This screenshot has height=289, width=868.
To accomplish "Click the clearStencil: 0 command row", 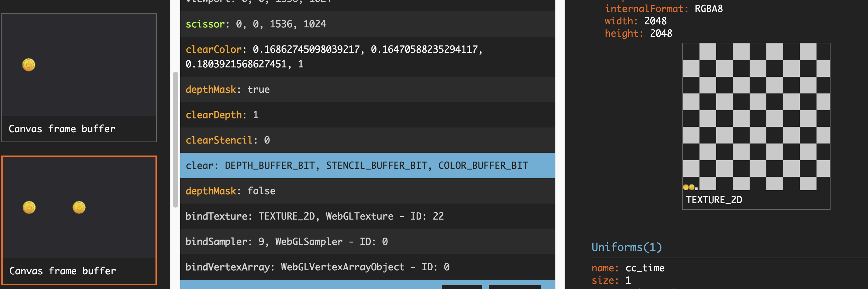I will pos(367,140).
